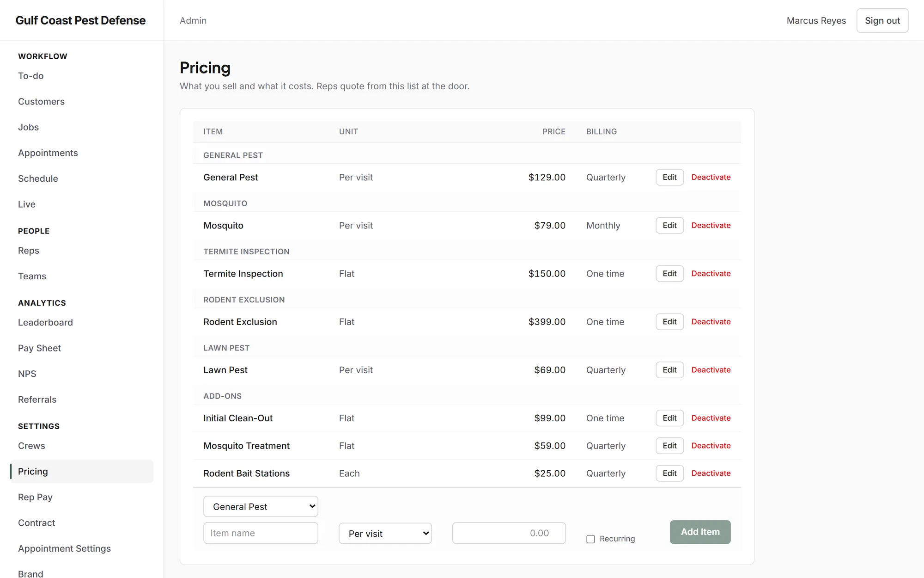Screen dimensions: 924x578
Task: Edit the General Pest item
Action: [x=669, y=178]
